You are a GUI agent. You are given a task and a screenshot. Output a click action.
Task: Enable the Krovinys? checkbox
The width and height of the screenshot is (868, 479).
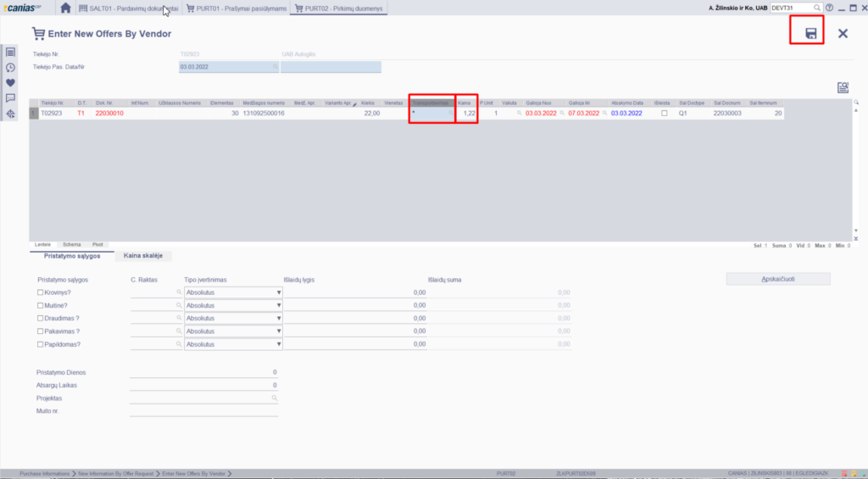(41, 292)
